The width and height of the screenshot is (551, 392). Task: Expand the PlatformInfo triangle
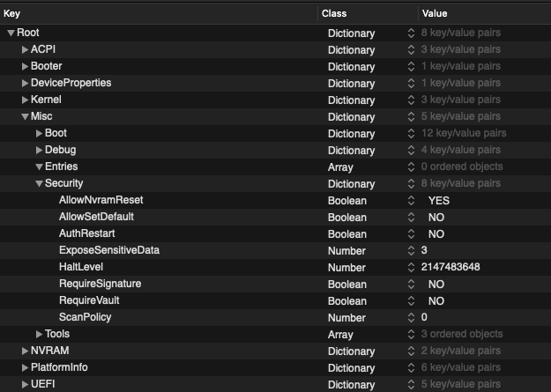point(25,367)
